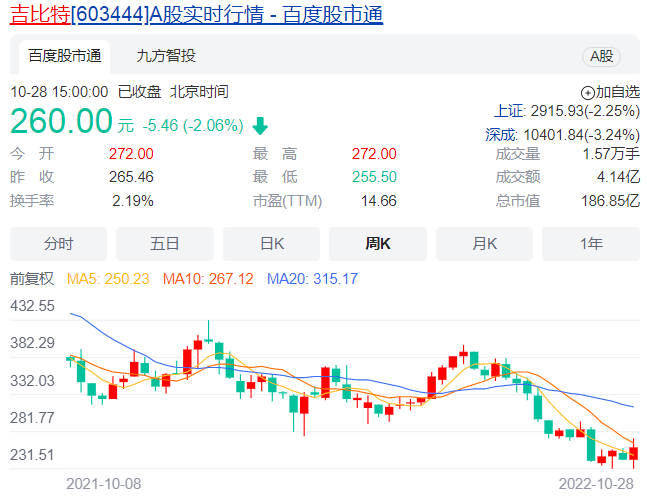Click the 231.51 y-axis label
The image size is (647, 496).
(x=32, y=455)
